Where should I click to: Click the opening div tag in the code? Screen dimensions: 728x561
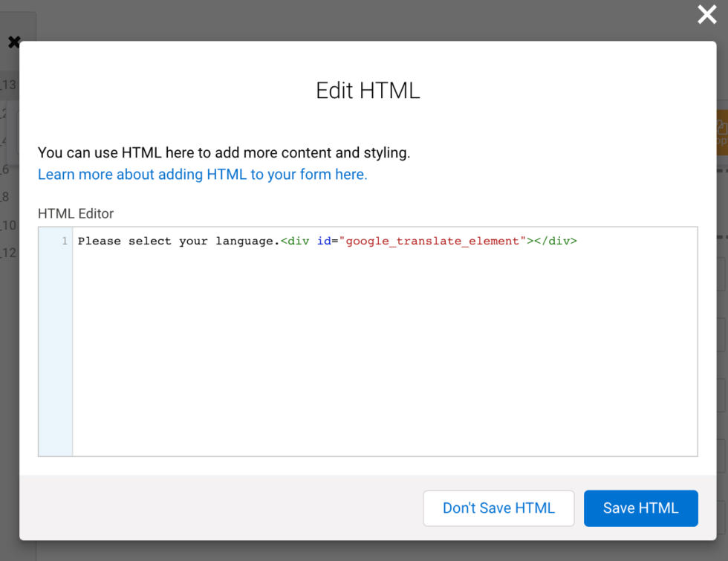pyautogui.click(x=296, y=241)
